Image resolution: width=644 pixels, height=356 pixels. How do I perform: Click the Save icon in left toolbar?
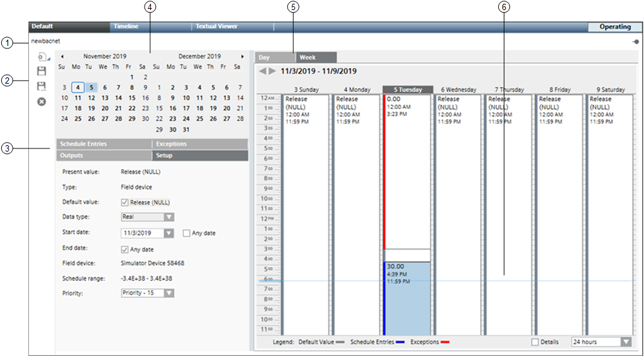pos(42,71)
